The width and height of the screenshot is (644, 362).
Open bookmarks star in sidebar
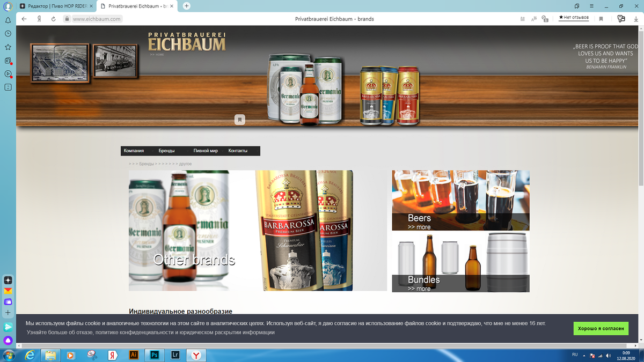coord(8,47)
